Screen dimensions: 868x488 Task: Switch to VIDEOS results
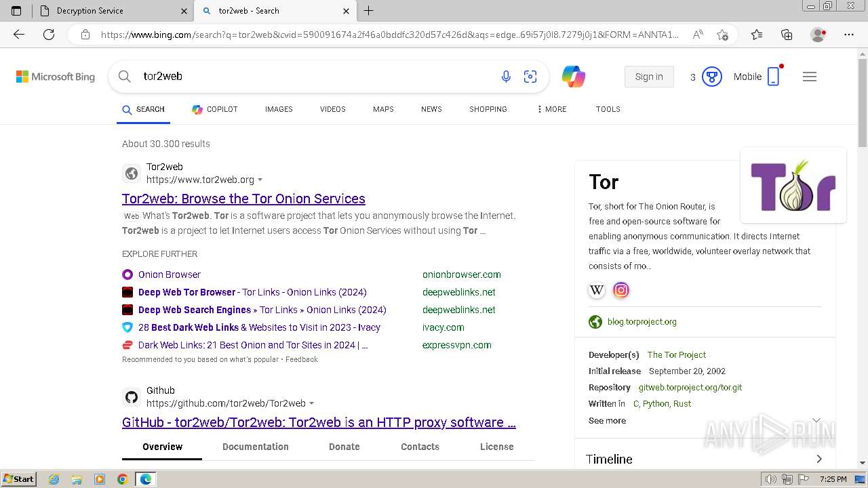coord(333,109)
